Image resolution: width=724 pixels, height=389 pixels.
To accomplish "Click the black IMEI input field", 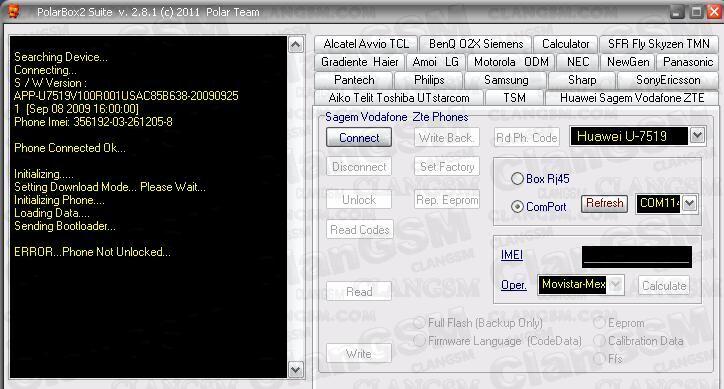I will pyautogui.click(x=637, y=256).
